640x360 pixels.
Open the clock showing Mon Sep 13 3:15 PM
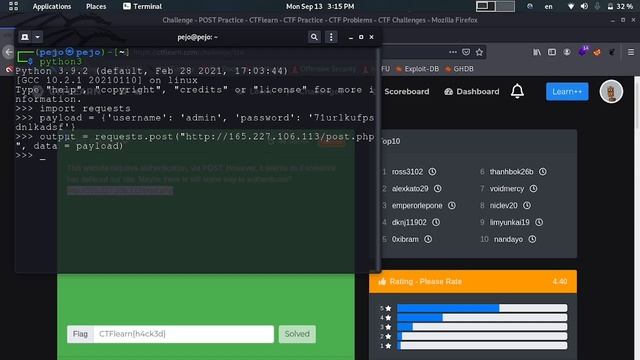coord(320,7)
